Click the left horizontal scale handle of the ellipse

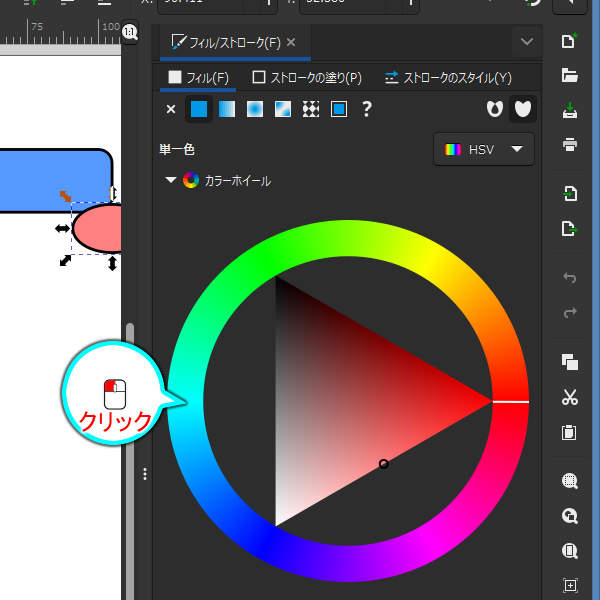pos(62,228)
